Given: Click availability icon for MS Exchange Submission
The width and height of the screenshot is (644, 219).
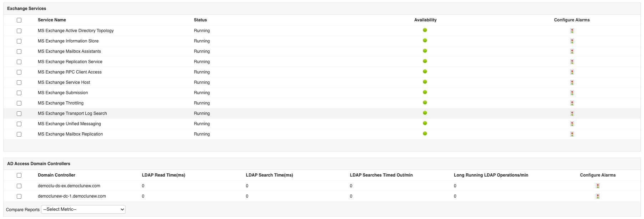Looking at the screenshot, I should click(x=425, y=92).
